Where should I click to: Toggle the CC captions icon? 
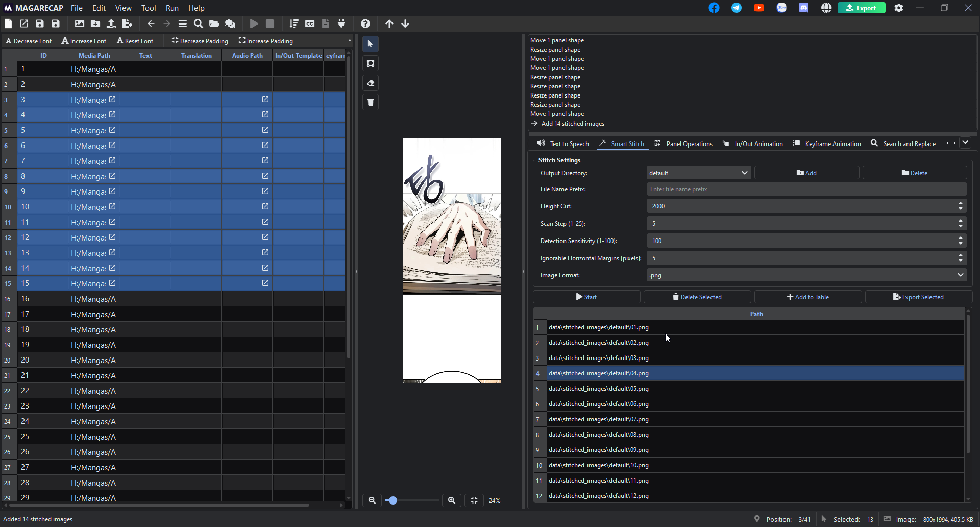point(310,23)
